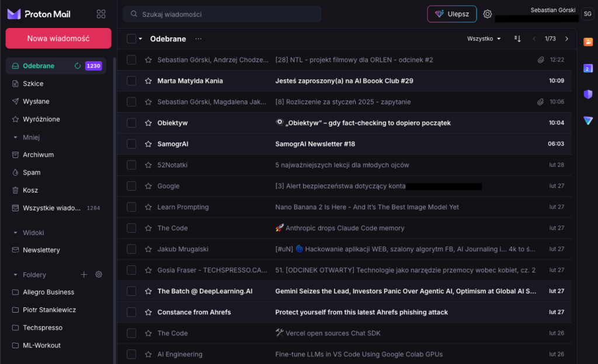
Task: Compose with Nowa wiadomość button
Action: 58,38
